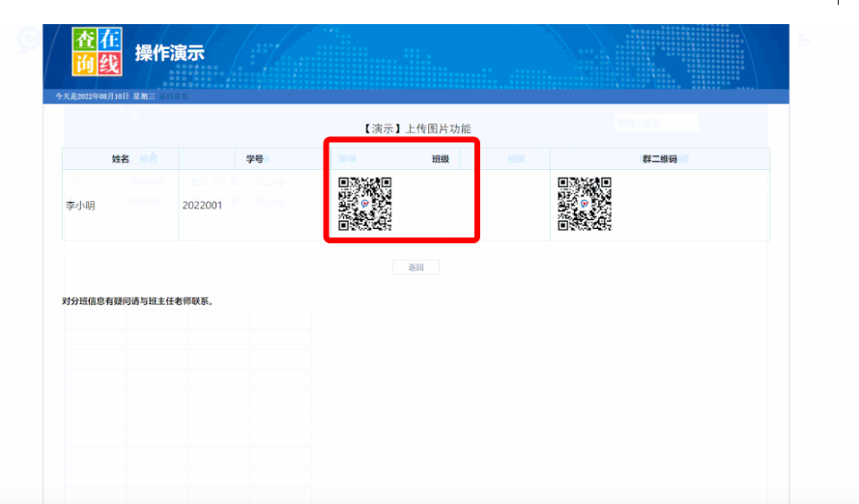Click the 学号 column header
This screenshot has height=504, width=859.
coord(255,158)
